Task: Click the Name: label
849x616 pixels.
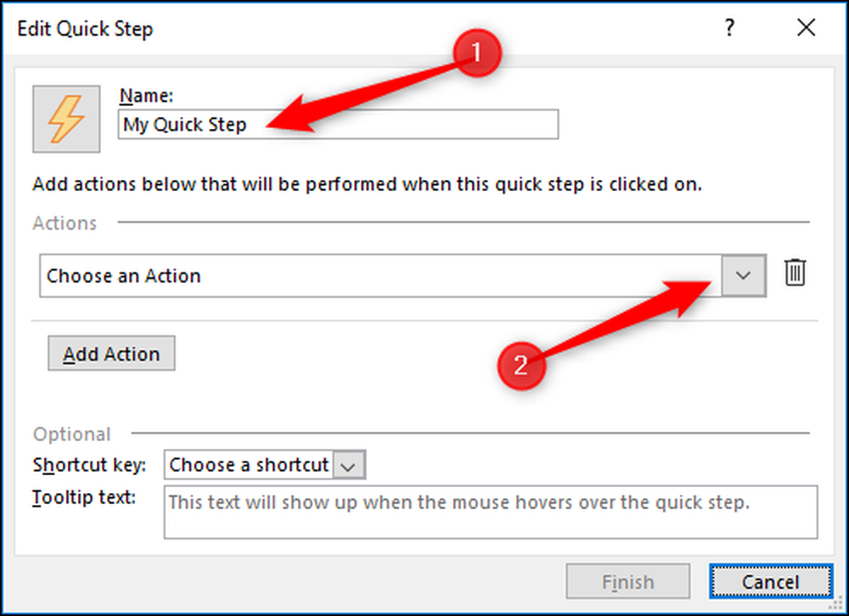Action: [146, 97]
